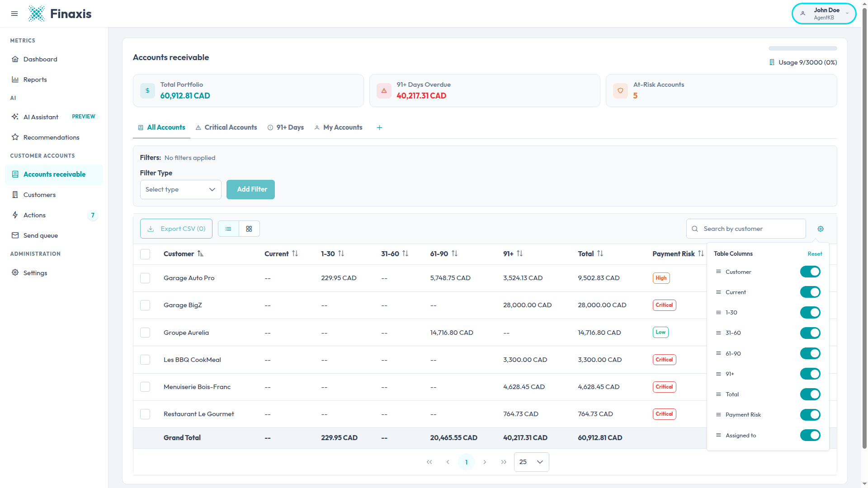
Task: Open Send queue in the sidebar
Action: (54, 235)
